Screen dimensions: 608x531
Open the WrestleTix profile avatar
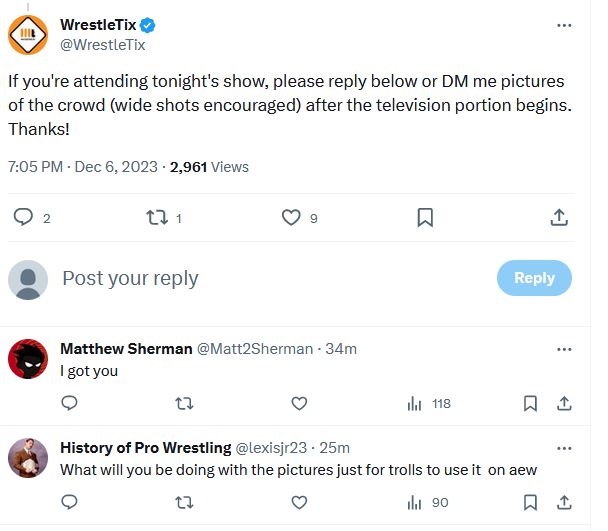28,34
